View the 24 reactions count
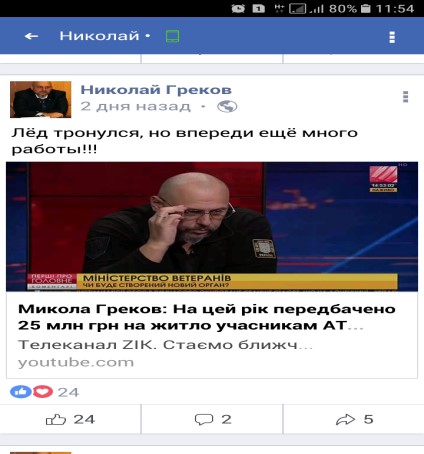Image resolution: width=424 pixels, height=454 pixels. coord(68,392)
